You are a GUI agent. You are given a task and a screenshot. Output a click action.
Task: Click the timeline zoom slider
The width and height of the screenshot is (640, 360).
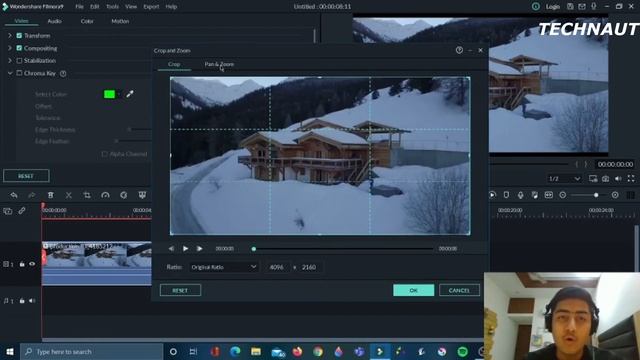(589, 195)
